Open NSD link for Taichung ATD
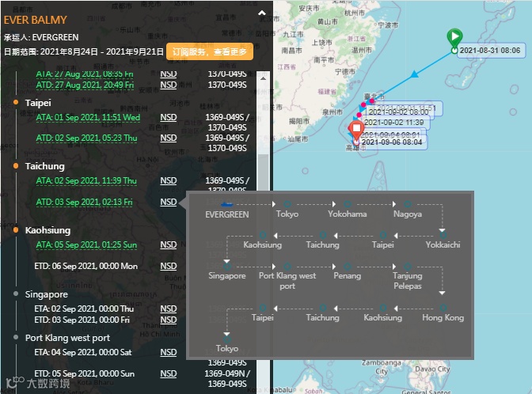 point(169,202)
